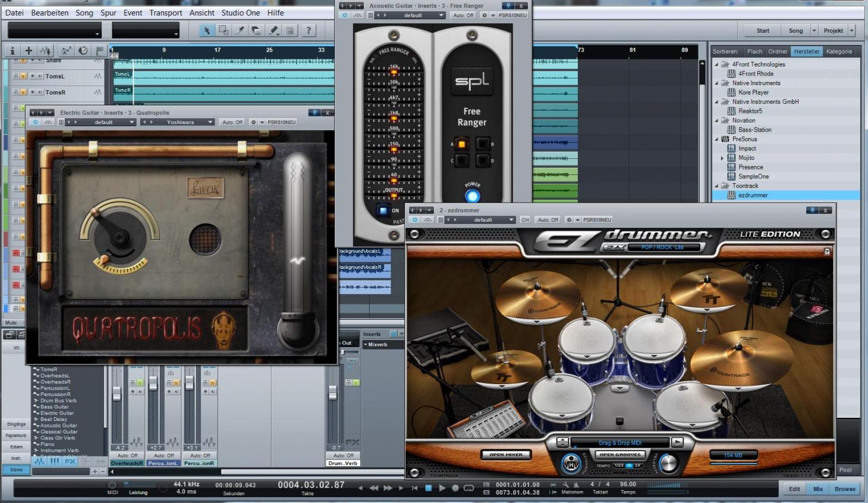Click the OverheadsR channel volume fader
868x503 pixels.
(x=117, y=394)
